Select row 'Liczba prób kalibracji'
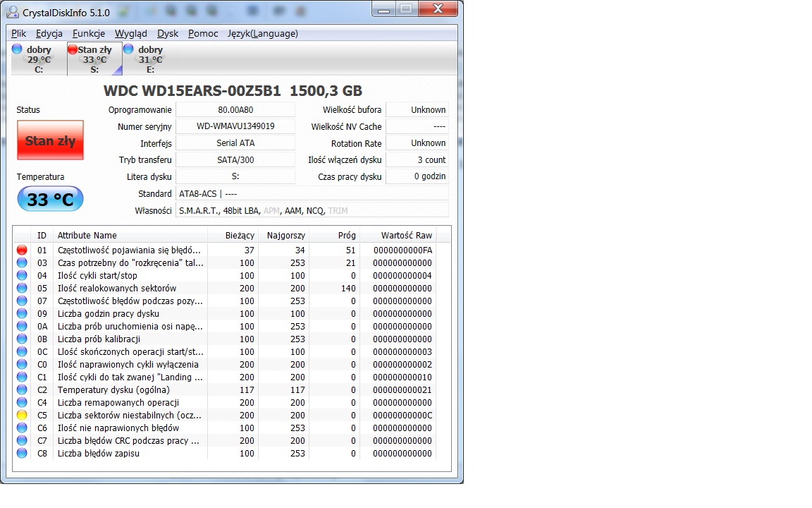This screenshot has width=812, height=508. [x=226, y=339]
